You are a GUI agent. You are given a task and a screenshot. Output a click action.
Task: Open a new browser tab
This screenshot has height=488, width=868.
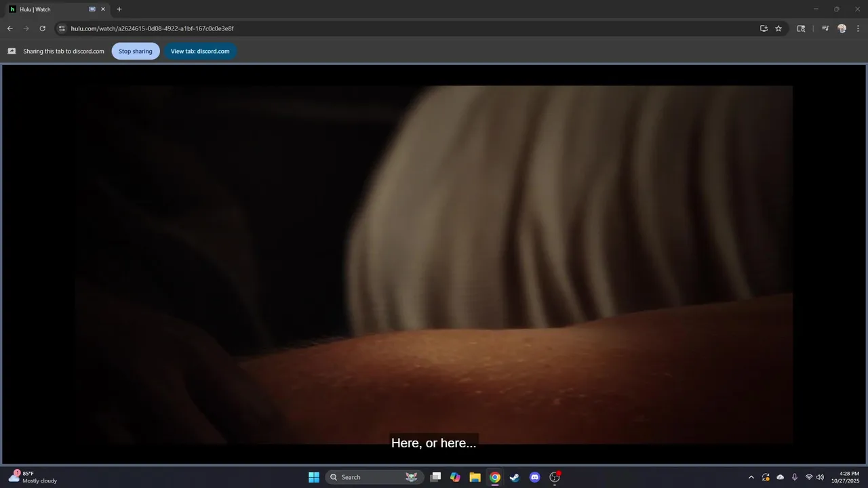coord(119,9)
